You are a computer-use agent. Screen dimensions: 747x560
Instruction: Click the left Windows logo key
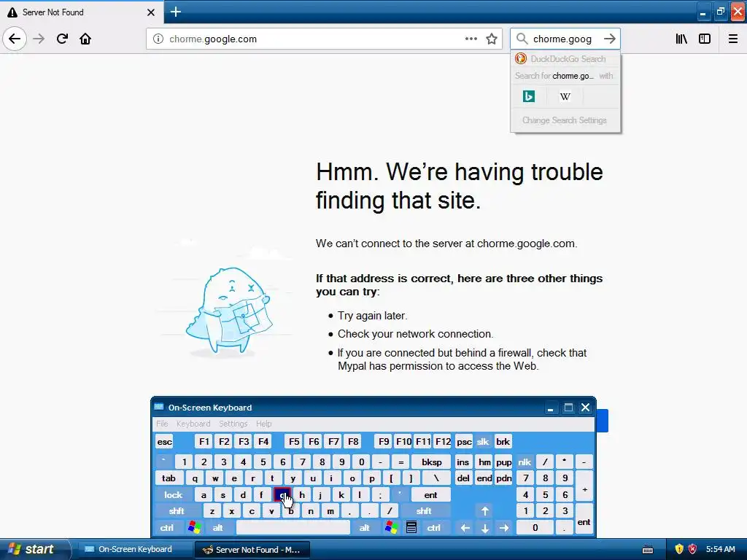coord(194,528)
